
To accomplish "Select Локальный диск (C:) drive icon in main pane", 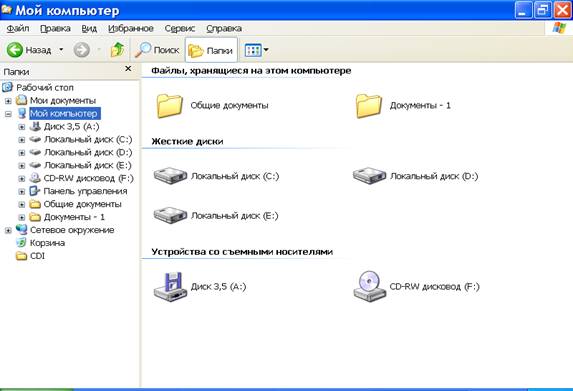I will pyautogui.click(x=170, y=176).
